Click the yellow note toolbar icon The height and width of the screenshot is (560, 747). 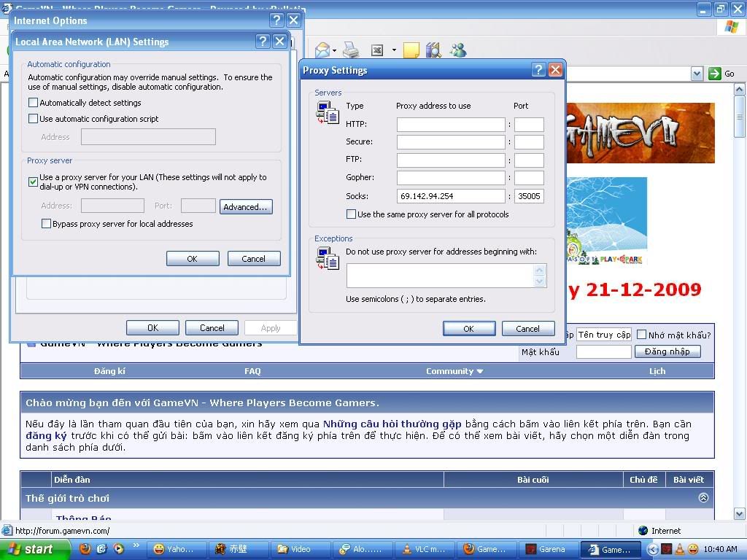(411, 50)
